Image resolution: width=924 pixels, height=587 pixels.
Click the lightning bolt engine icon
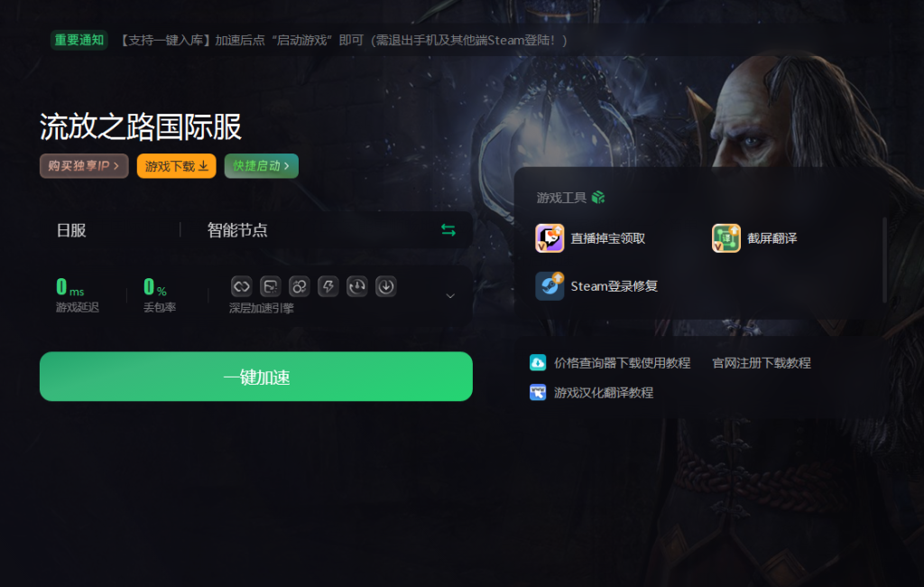[x=328, y=286]
